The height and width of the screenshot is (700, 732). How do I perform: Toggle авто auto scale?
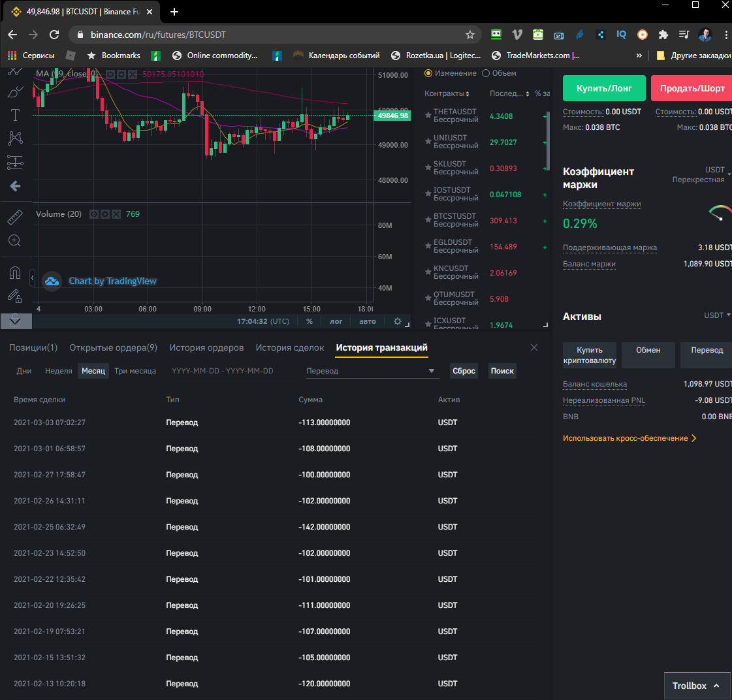pyautogui.click(x=368, y=321)
